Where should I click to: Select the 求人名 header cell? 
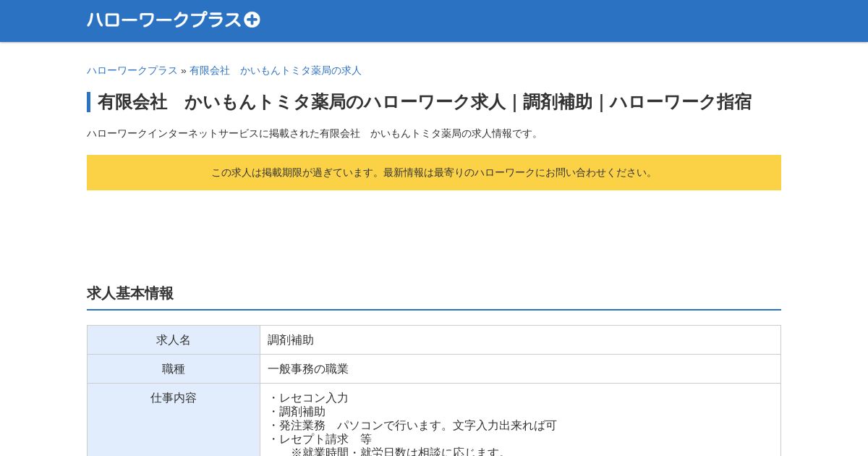tap(174, 340)
